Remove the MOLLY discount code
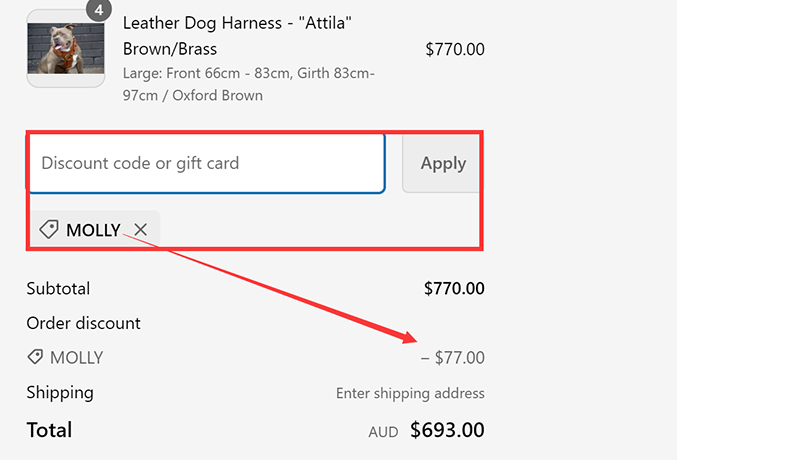This screenshot has width=800, height=460. coord(141,230)
